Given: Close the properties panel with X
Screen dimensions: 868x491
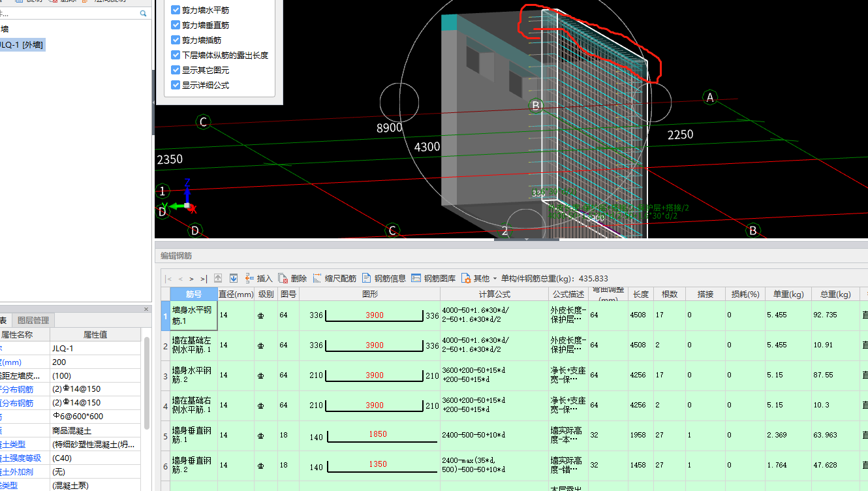Looking at the screenshot, I should point(146,309).
